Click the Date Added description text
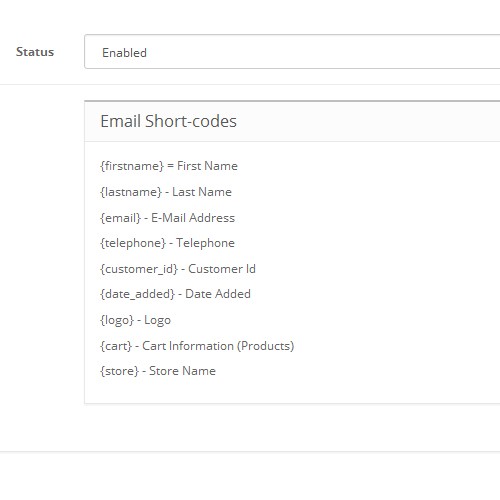 (x=218, y=294)
